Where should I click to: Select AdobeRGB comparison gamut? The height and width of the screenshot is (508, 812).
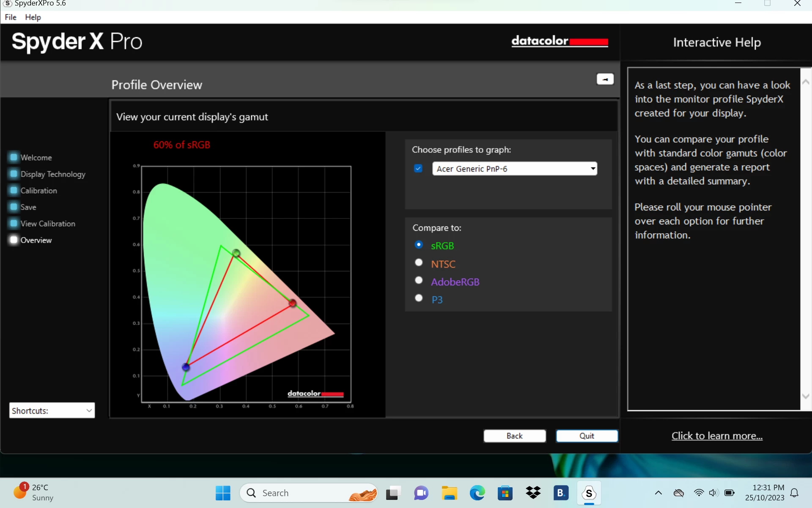pyautogui.click(x=419, y=281)
